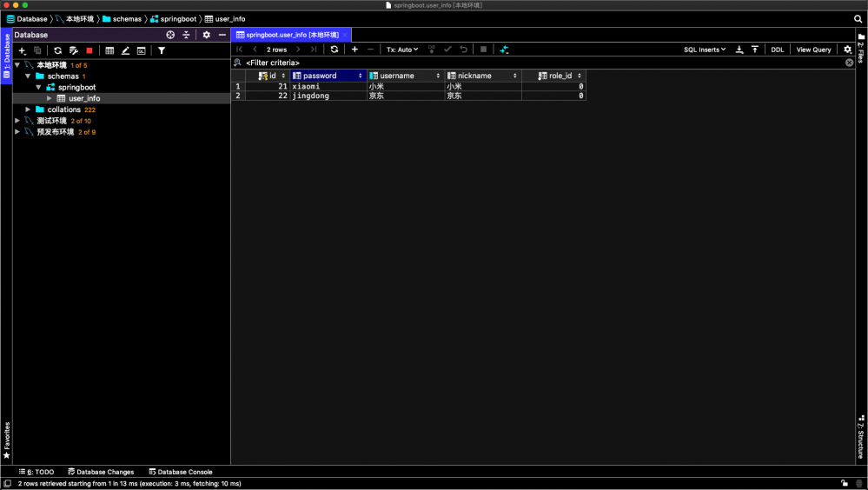
Task: Click the Import from file upload icon
Action: click(x=754, y=50)
